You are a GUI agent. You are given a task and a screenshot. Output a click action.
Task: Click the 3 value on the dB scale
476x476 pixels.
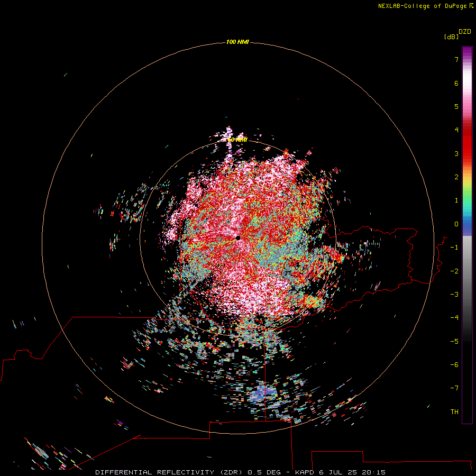pyautogui.click(x=456, y=153)
